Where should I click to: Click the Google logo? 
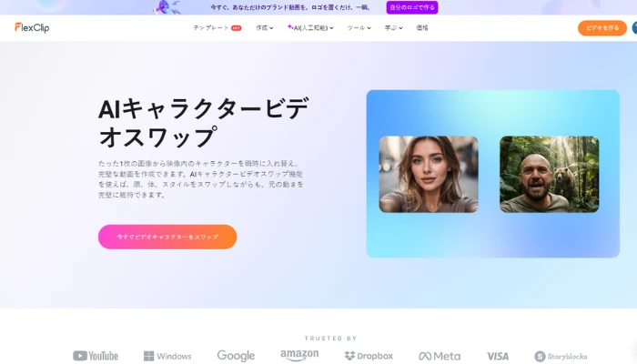point(236,356)
